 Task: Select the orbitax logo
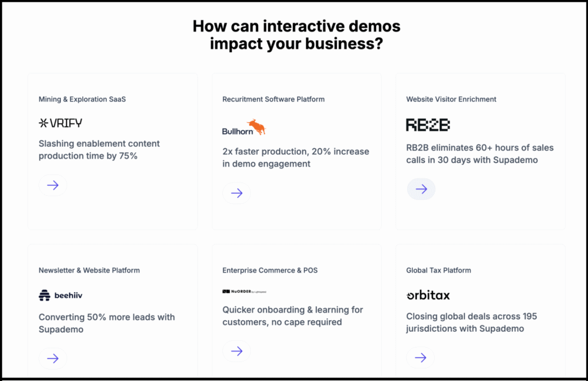click(x=428, y=296)
